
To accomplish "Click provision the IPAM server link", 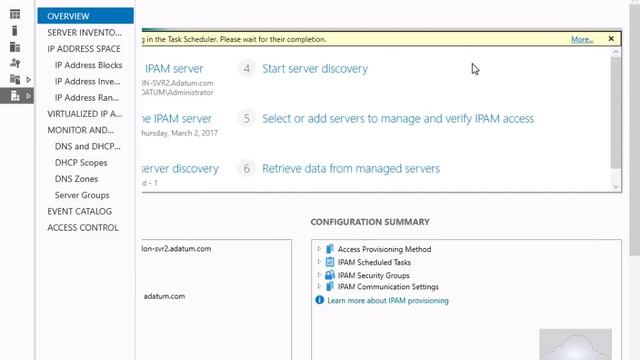I will pos(177,118).
